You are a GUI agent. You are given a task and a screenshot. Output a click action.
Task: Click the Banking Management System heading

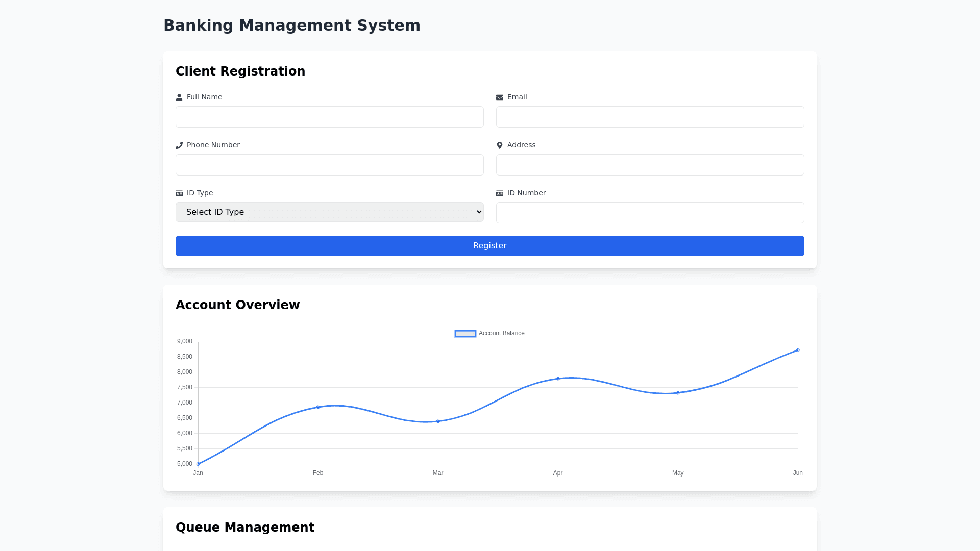click(x=291, y=26)
